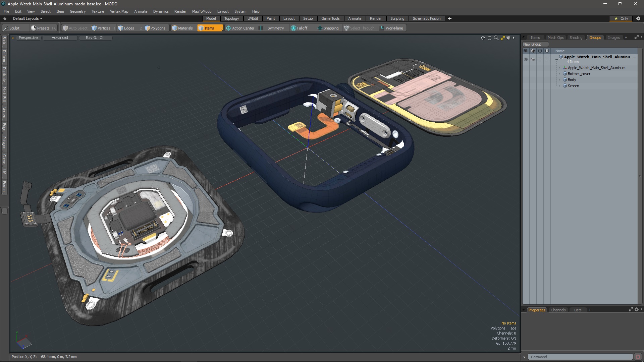Switch to the Channels tab
644x362 pixels.
click(558, 310)
